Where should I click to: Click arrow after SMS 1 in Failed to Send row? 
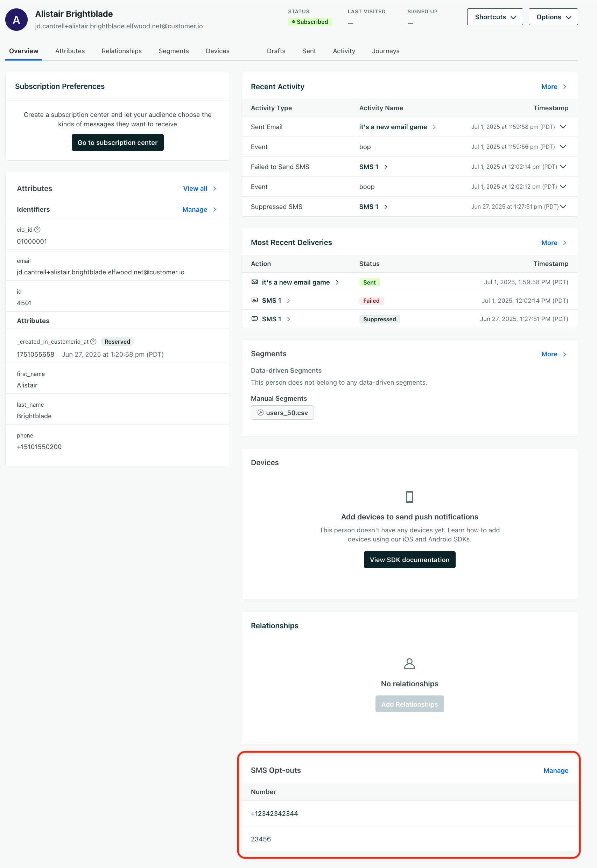coord(386,167)
